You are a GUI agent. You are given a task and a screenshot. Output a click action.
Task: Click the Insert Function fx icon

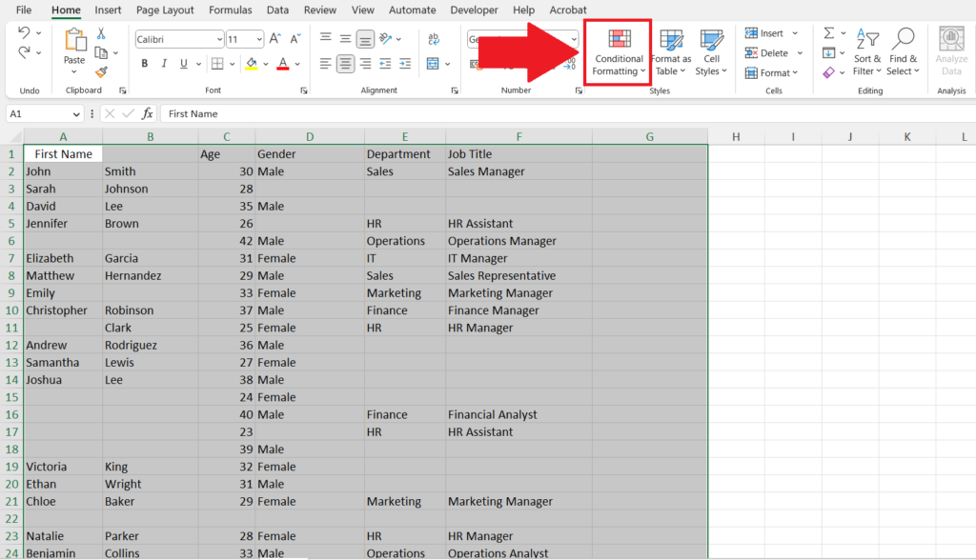(148, 113)
